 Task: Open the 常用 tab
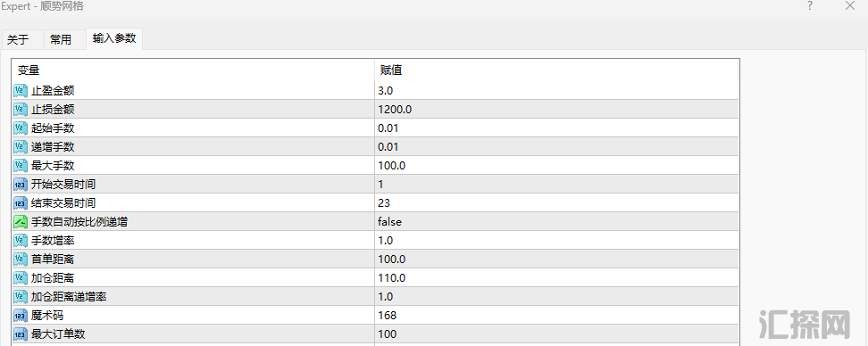point(61,40)
